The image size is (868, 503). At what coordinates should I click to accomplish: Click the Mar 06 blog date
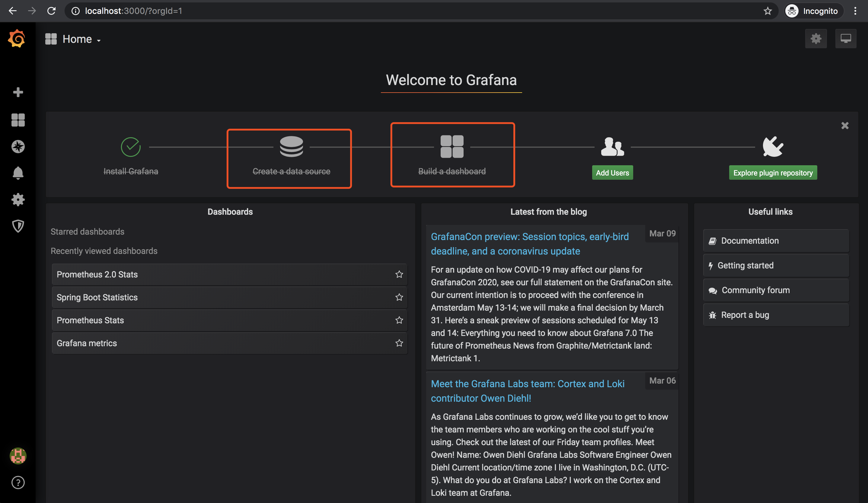tap(662, 381)
